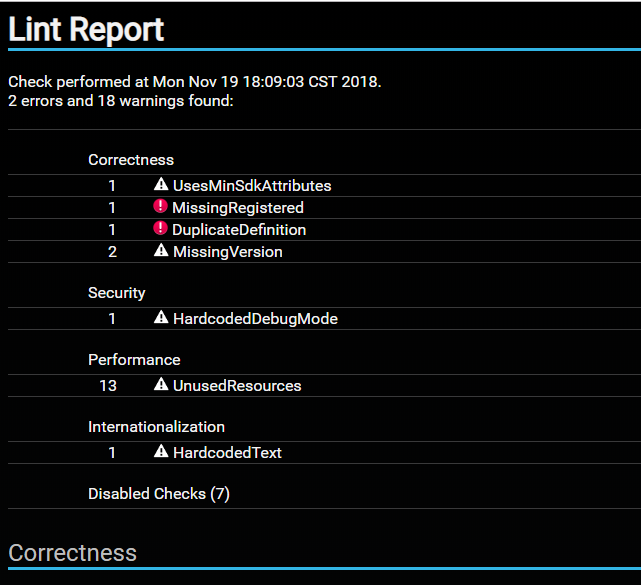View the HardcodedDebugMode security warning
The image size is (641, 585).
255,319
